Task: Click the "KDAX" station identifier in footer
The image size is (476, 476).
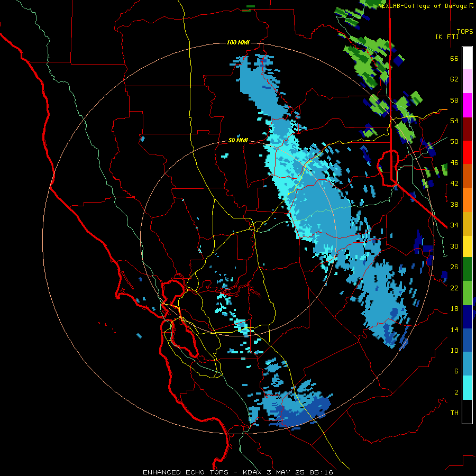Action: point(253,472)
